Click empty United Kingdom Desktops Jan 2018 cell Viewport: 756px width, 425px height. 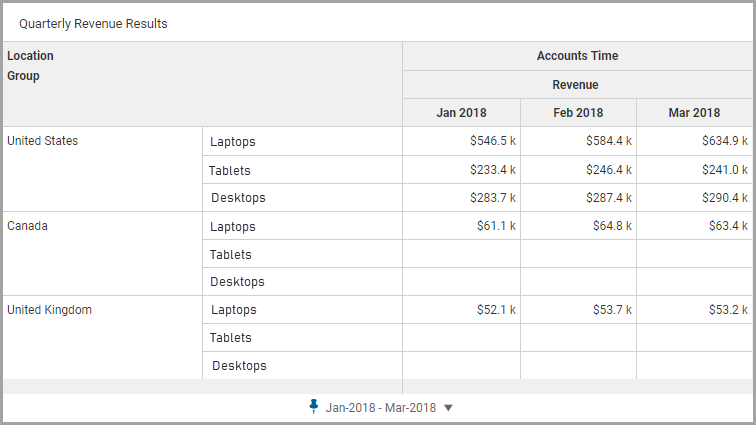[x=461, y=365]
